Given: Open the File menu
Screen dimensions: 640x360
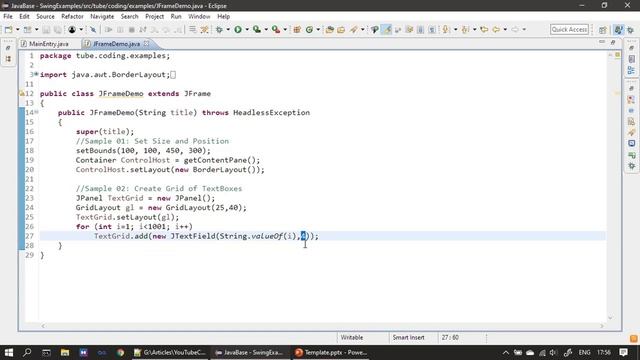Looking at the screenshot, I should tap(8, 16).
